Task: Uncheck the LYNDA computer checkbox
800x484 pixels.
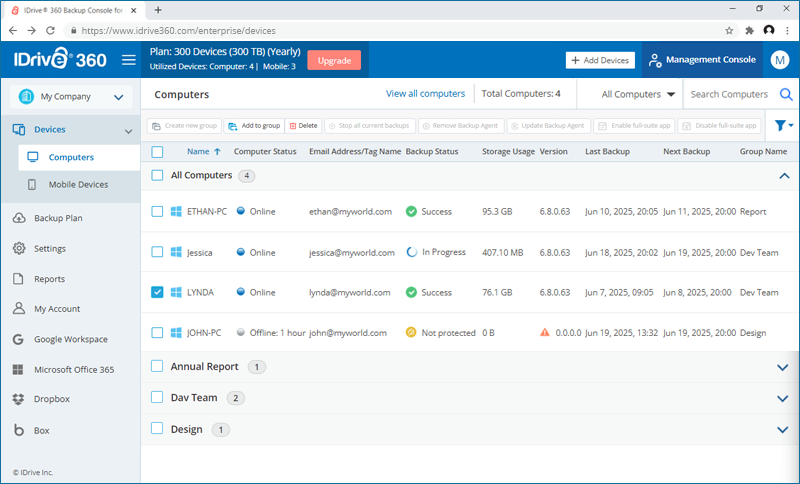Action: [x=157, y=292]
